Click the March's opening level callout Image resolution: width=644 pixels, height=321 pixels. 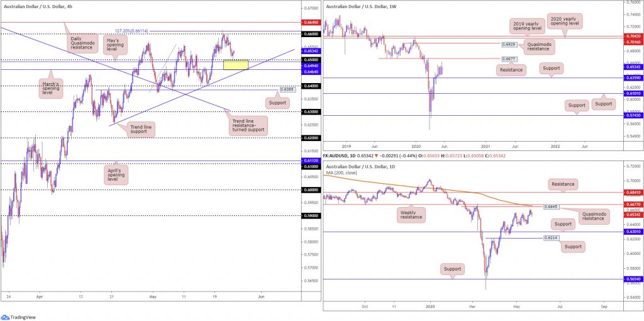(x=52, y=89)
